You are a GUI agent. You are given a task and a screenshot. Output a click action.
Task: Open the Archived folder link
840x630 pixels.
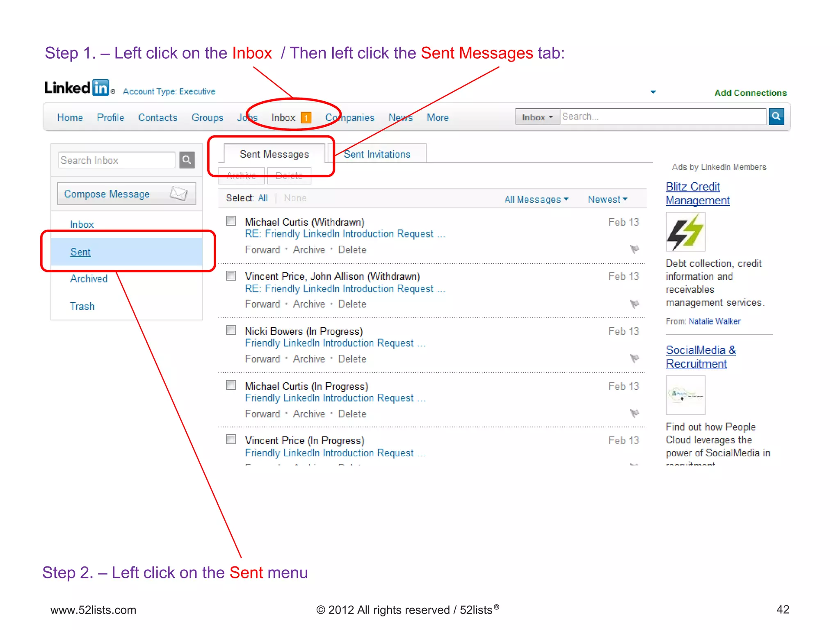click(x=89, y=279)
